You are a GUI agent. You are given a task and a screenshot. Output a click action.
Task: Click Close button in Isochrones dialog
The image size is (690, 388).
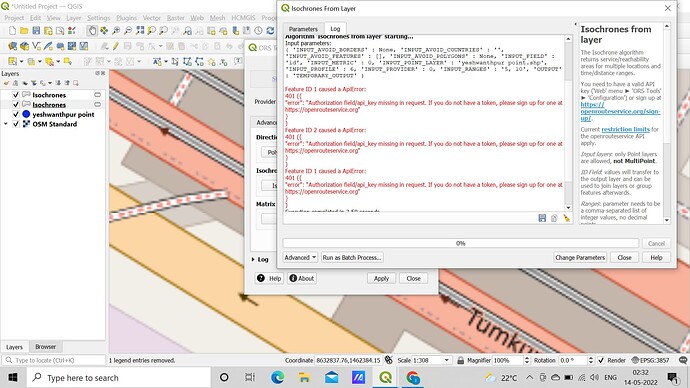[x=624, y=257]
